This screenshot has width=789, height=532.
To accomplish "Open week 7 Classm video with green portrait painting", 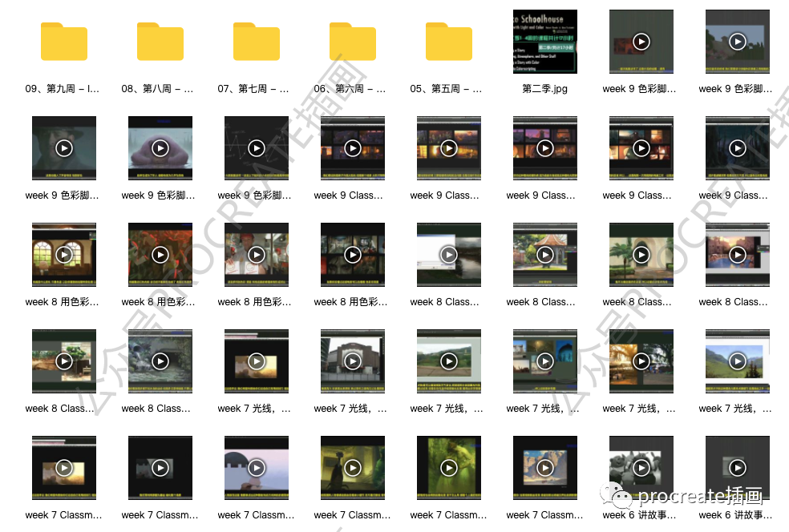I will click(449, 468).
